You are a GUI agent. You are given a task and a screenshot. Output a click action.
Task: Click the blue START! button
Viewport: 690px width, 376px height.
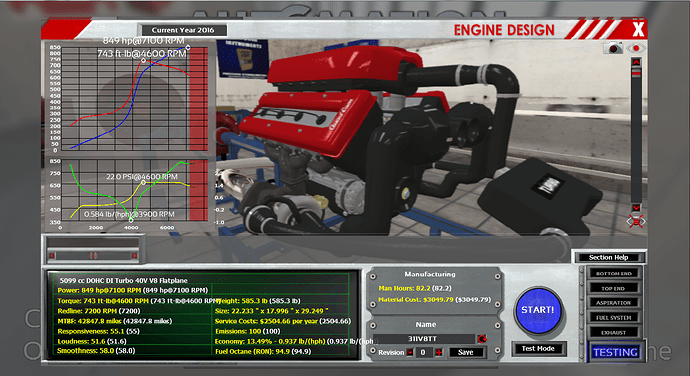(x=537, y=310)
